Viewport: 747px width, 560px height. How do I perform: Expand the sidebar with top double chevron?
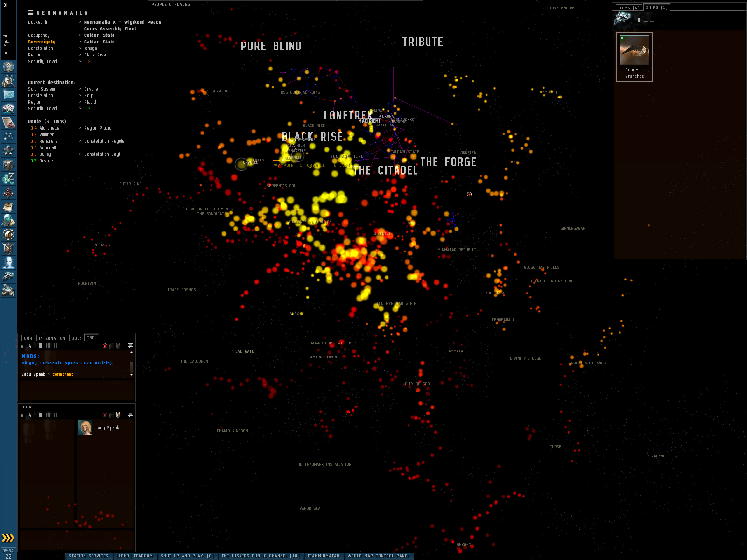(6, 5)
